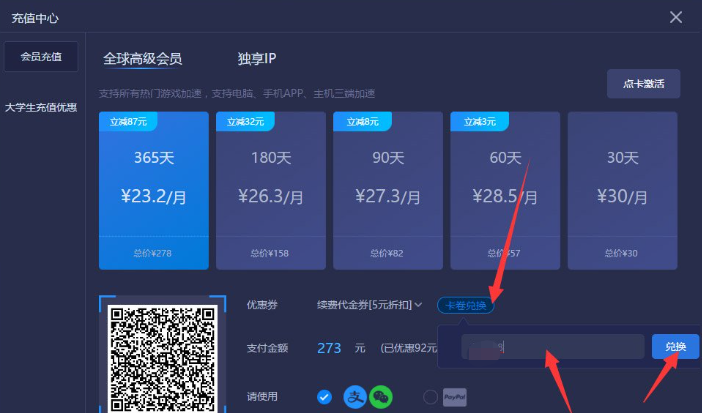The image size is (702, 413).
Task: Click the 支付金额 label
Action: [x=267, y=348]
